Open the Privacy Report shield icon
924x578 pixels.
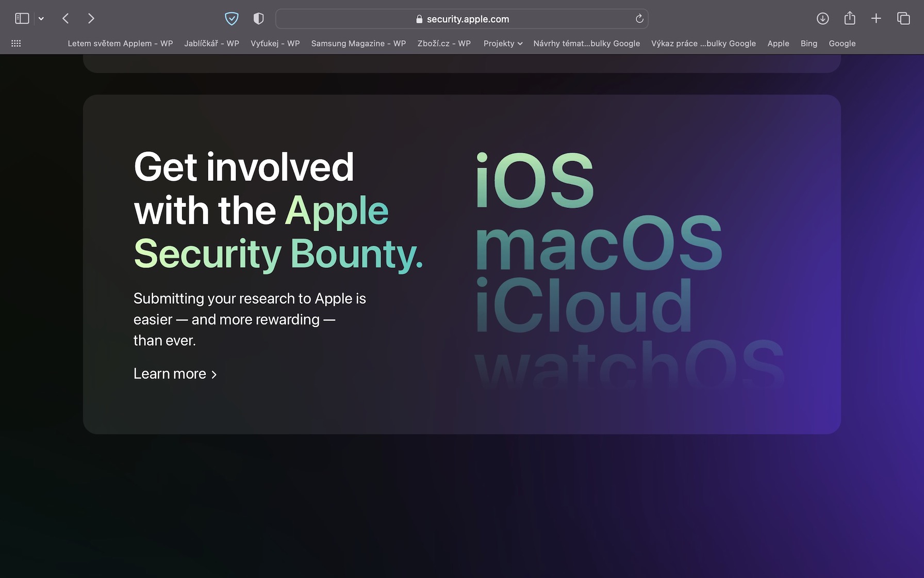click(258, 19)
